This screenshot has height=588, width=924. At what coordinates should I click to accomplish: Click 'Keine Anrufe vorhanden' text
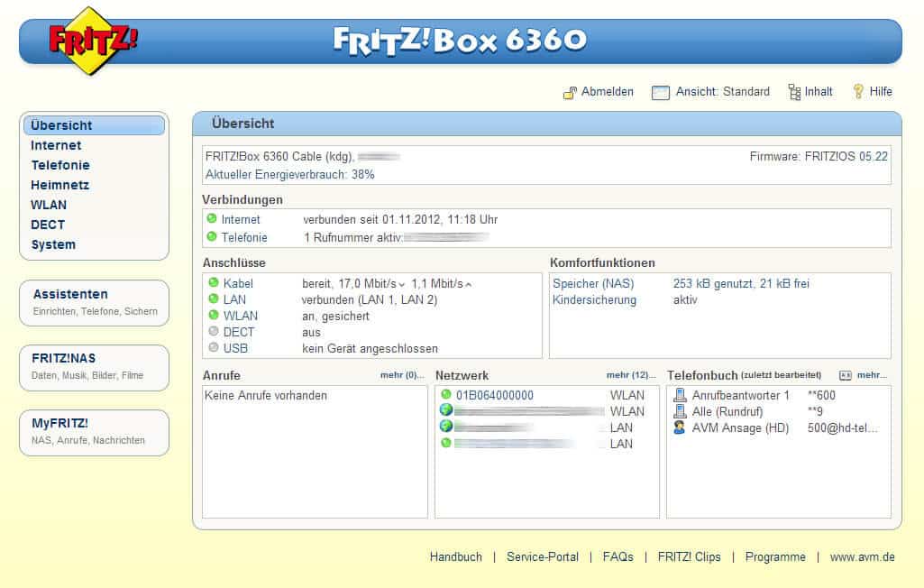[266, 395]
